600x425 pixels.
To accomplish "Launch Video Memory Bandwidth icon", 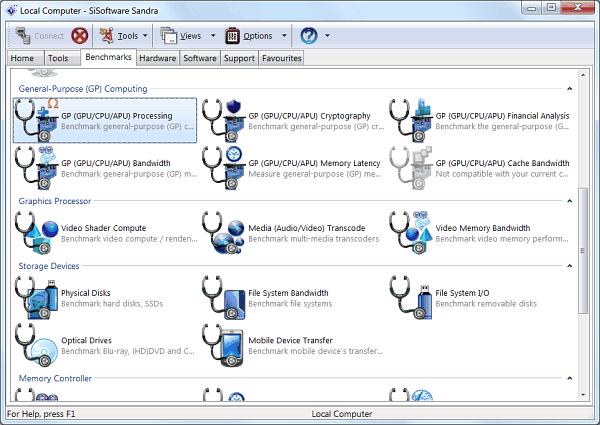I will 411,233.
